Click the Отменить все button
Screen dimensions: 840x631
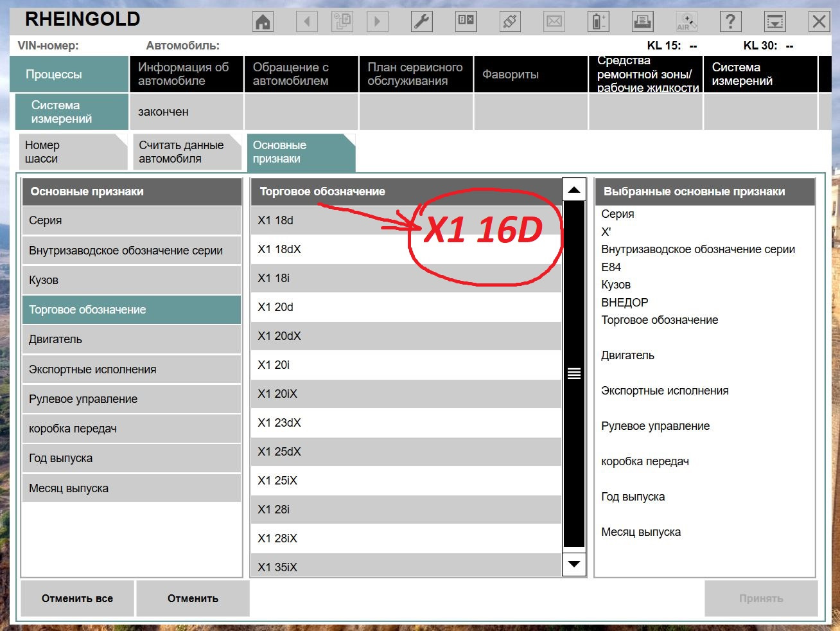(78, 599)
